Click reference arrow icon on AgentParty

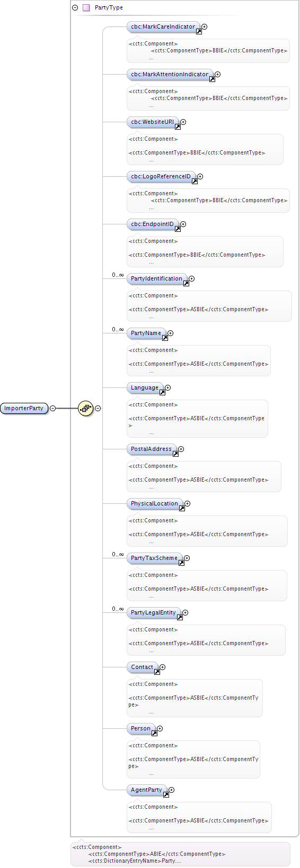[166, 795]
